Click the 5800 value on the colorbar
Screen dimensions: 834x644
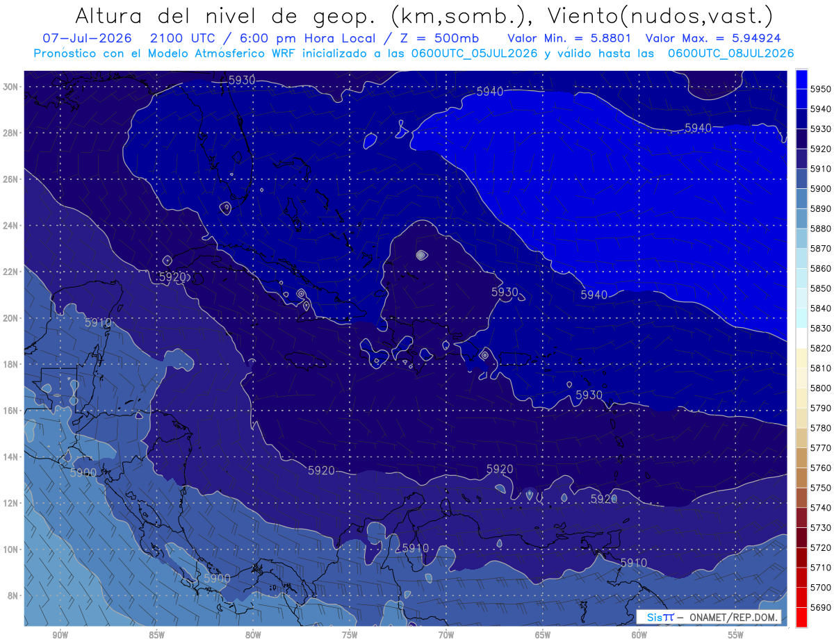pos(821,388)
